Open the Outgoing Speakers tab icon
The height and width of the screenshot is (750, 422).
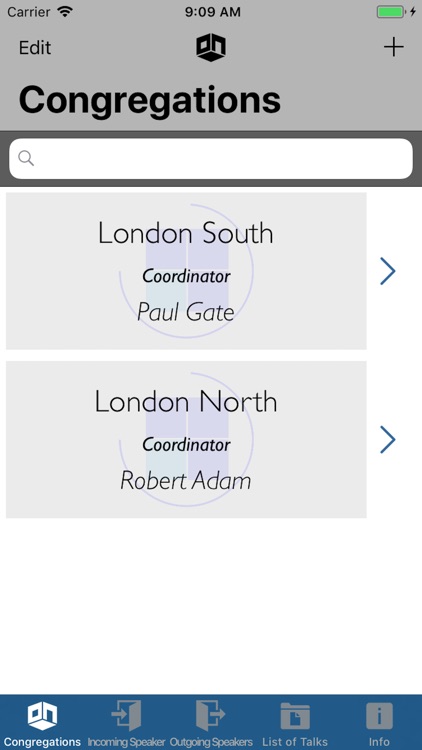211,716
